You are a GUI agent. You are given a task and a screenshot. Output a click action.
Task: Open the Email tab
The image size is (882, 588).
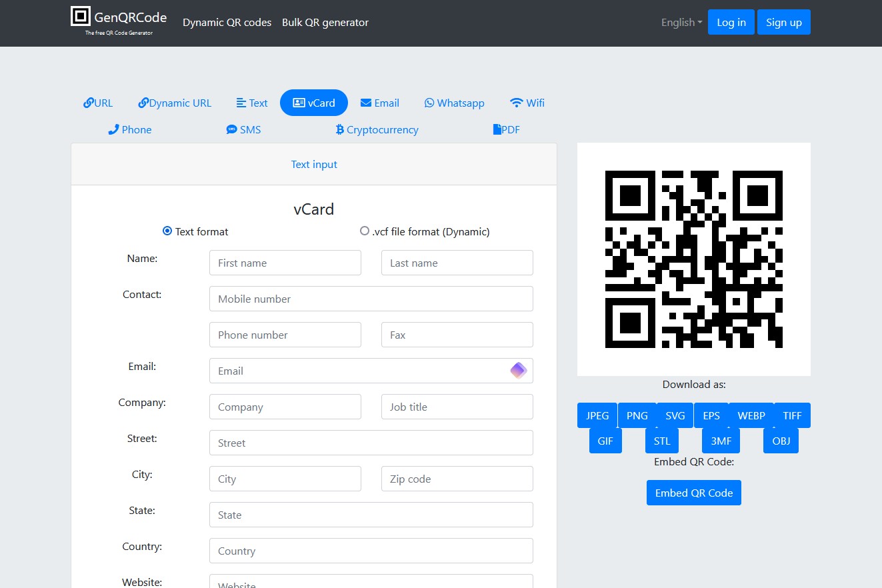click(x=380, y=103)
